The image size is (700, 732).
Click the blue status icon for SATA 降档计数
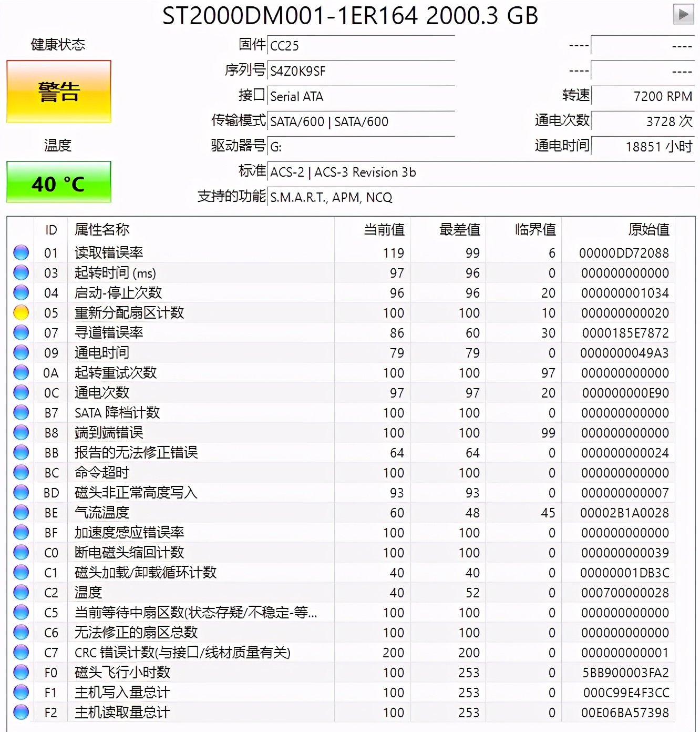pyautogui.click(x=21, y=413)
